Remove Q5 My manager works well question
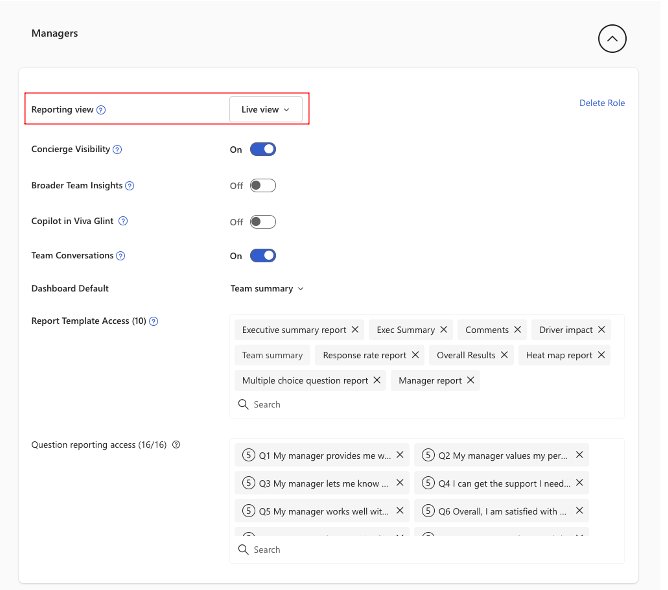668x590 pixels. pyautogui.click(x=400, y=510)
